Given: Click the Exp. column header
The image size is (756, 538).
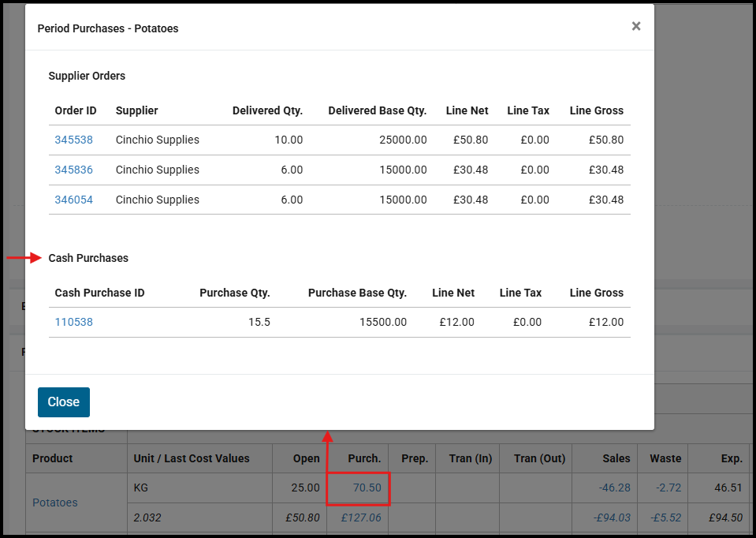Looking at the screenshot, I should [731, 458].
